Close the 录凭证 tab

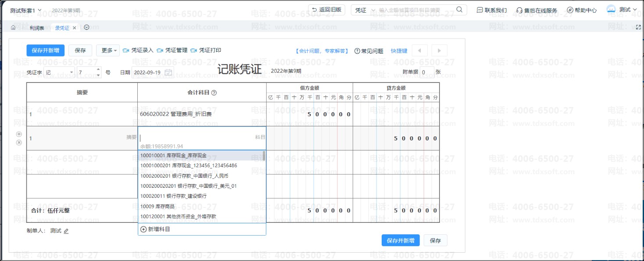point(75,28)
